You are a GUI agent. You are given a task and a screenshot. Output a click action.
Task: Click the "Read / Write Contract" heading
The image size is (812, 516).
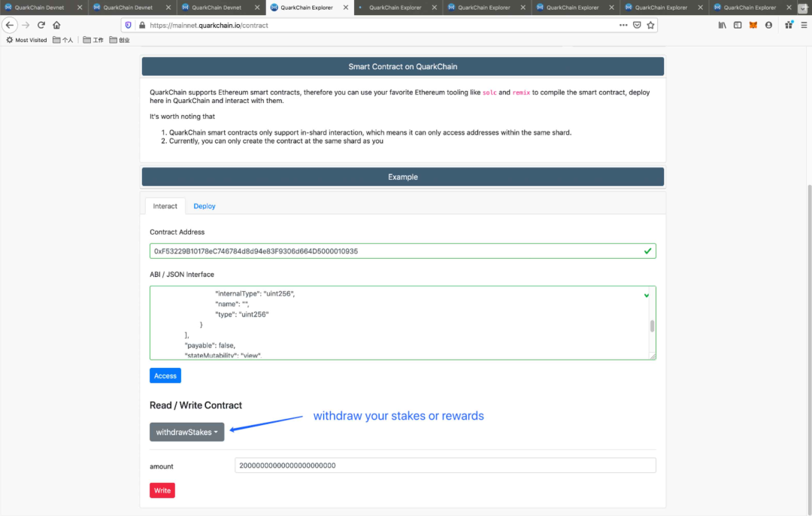click(195, 405)
